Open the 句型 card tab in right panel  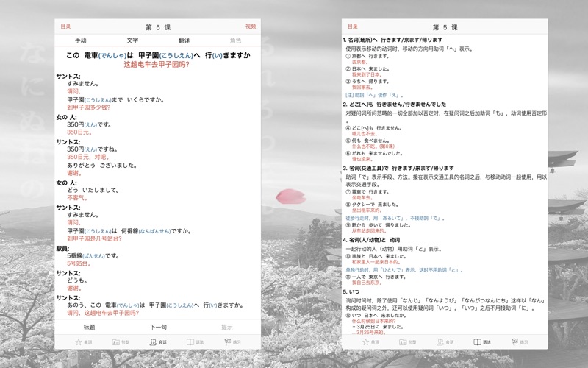(x=408, y=342)
